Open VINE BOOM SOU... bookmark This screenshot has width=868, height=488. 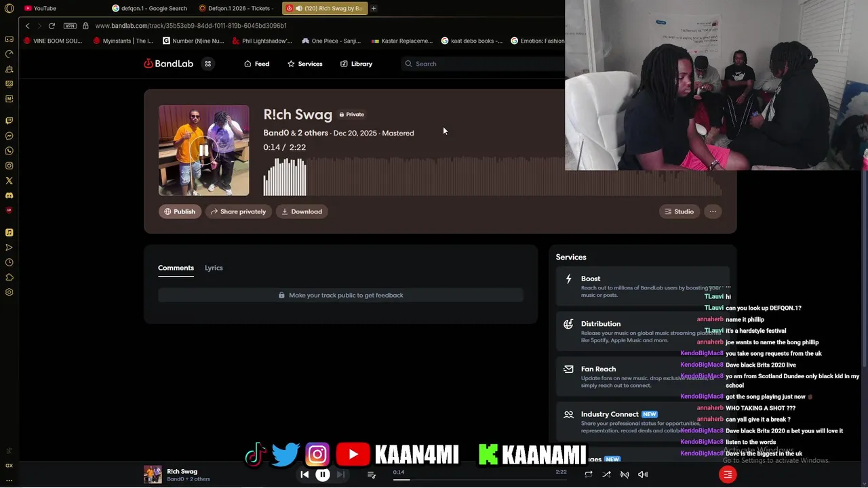(x=53, y=41)
